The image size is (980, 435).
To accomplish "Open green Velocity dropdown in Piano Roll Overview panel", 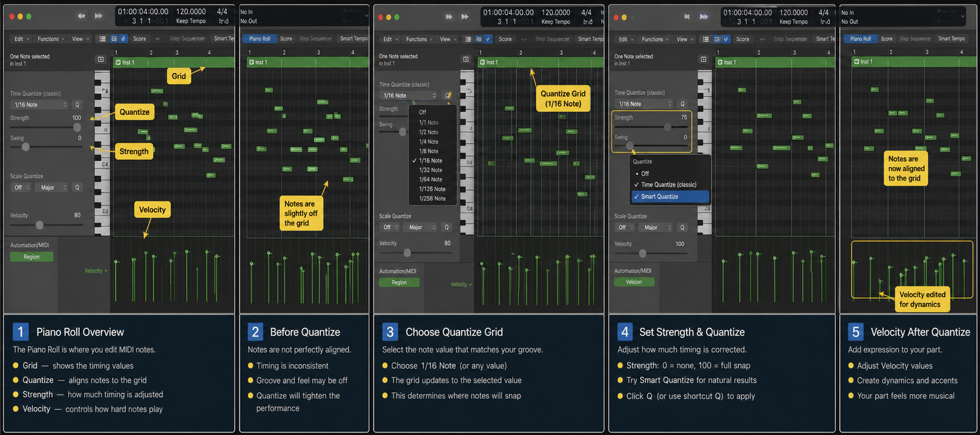I will click(96, 270).
